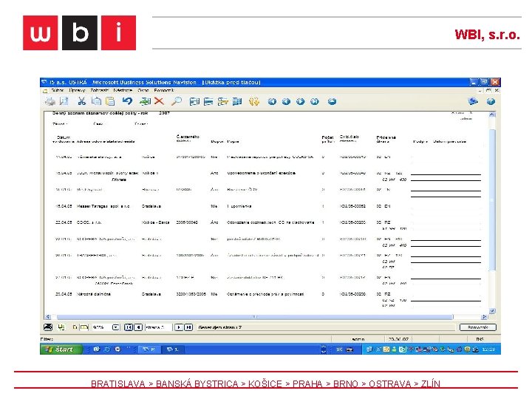Click the magnifying glass Find icon
The height and width of the screenshot is (399, 532).
(x=177, y=101)
